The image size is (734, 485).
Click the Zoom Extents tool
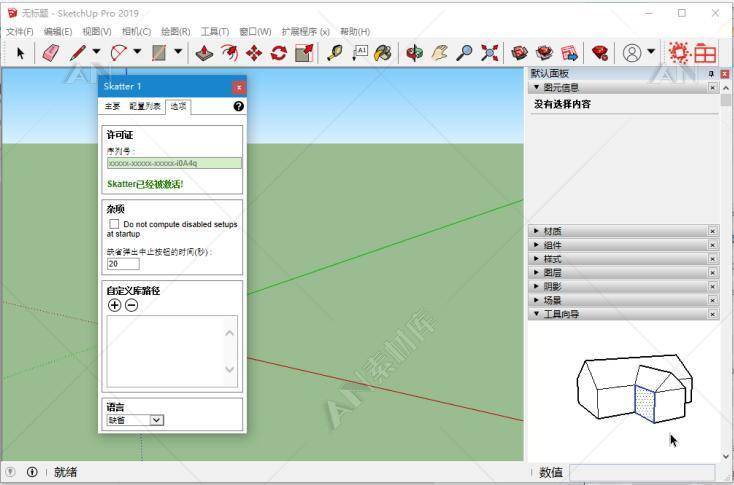tap(489, 53)
